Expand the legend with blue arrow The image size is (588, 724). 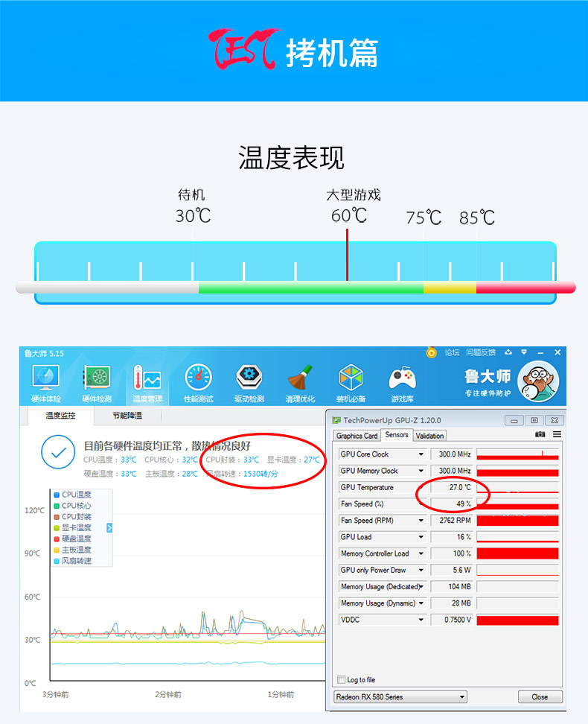[109, 528]
